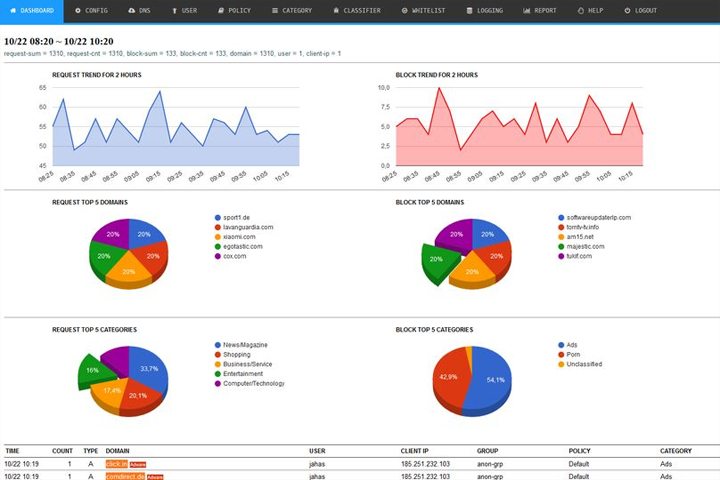Open the Category menu item
This screenshot has width=720, height=480.
click(x=292, y=11)
